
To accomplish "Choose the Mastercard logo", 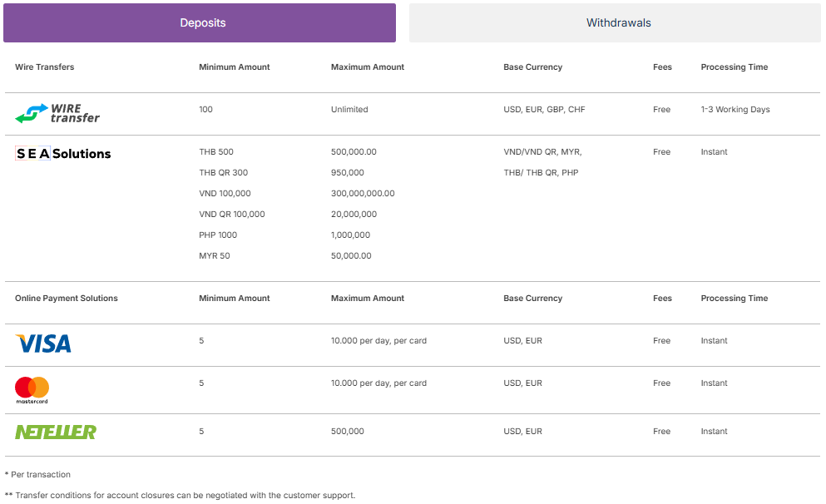I will click(x=32, y=389).
